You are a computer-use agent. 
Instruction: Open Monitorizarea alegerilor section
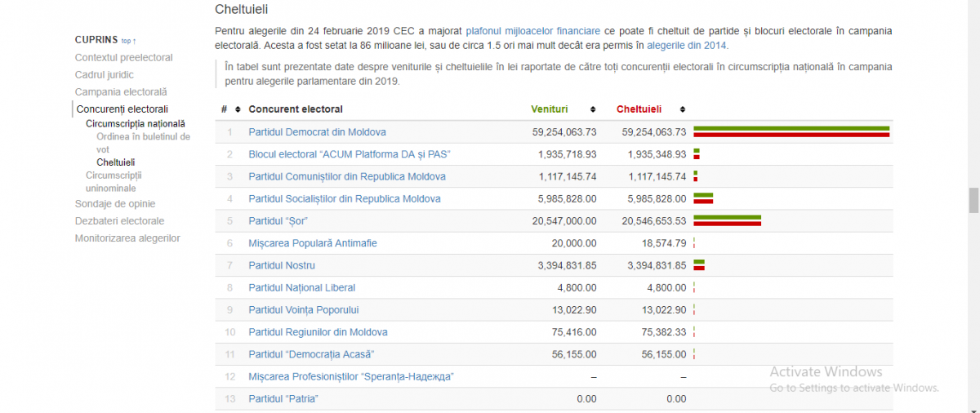coord(127,238)
